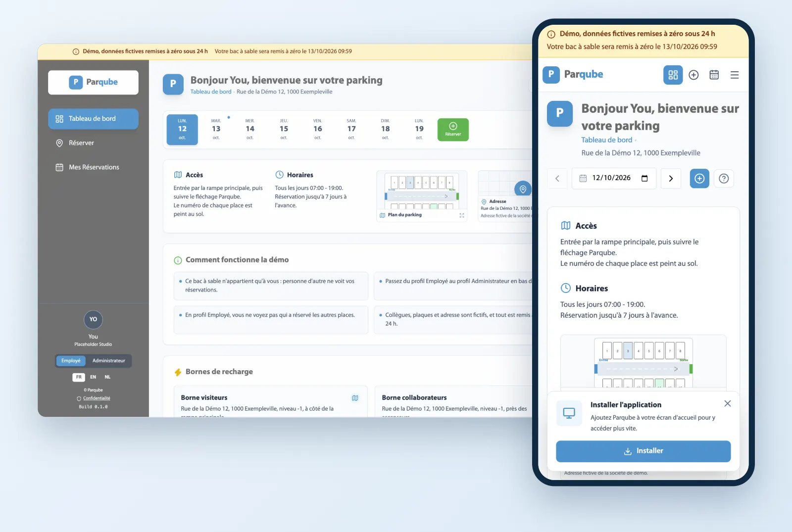Click mobile Tableau de bord breadcrumb
792x532 pixels.
(x=606, y=140)
